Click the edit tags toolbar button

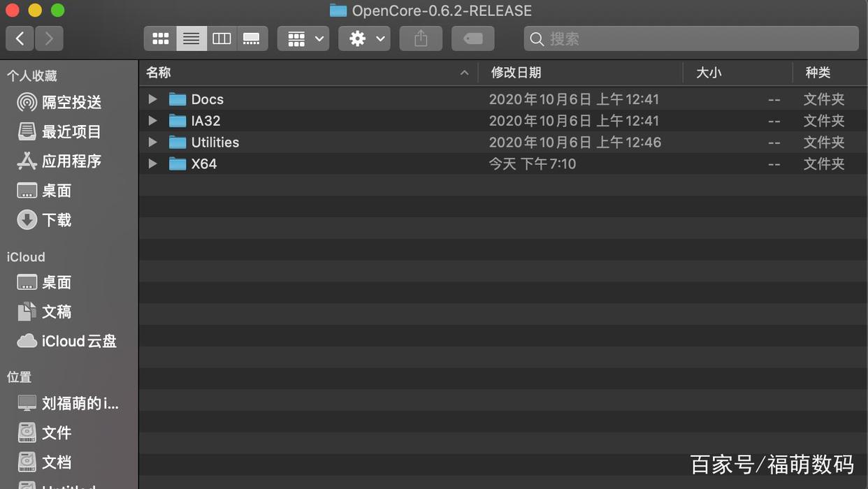pyautogui.click(x=473, y=38)
